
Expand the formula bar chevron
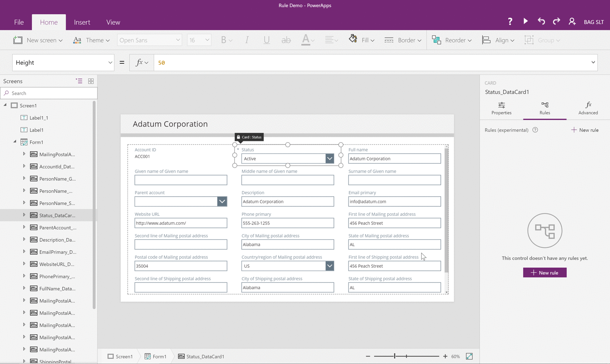593,63
